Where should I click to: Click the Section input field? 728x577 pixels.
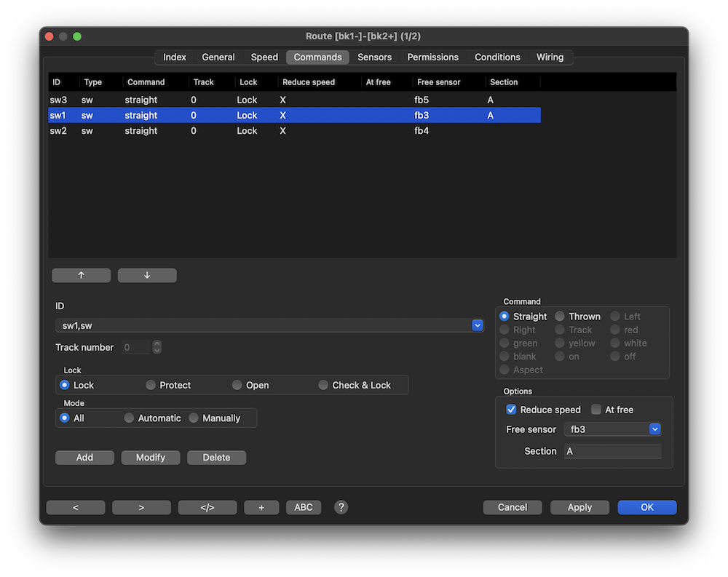tap(612, 451)
